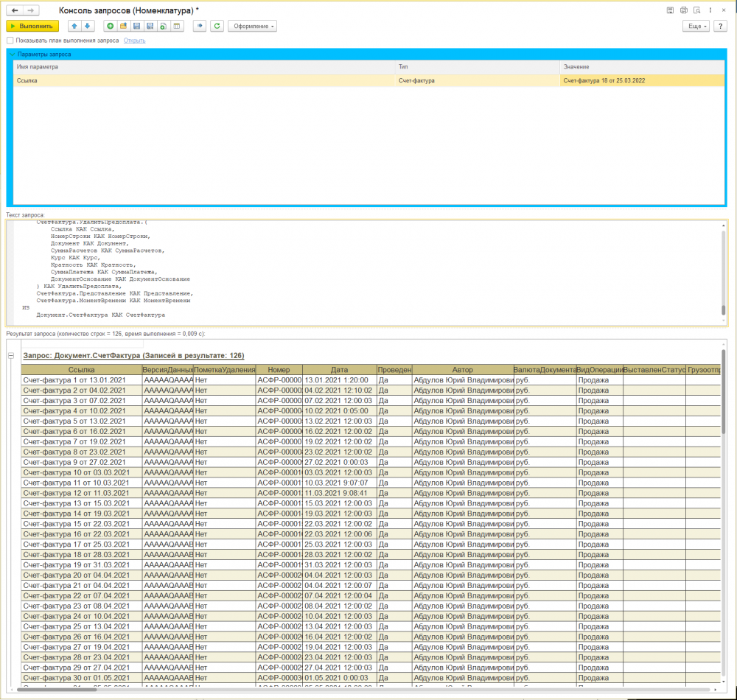Select row Счет-фактура 18 от 28.03.2021

coord(81,555)
